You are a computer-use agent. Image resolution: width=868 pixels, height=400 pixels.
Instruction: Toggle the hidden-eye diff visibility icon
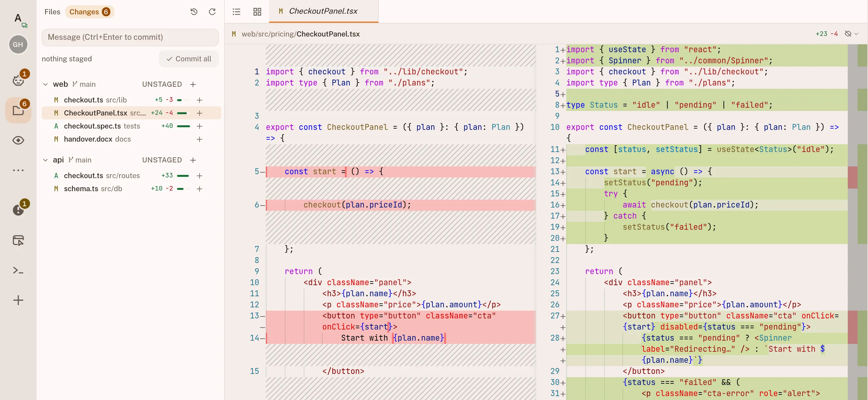[848, 34]
